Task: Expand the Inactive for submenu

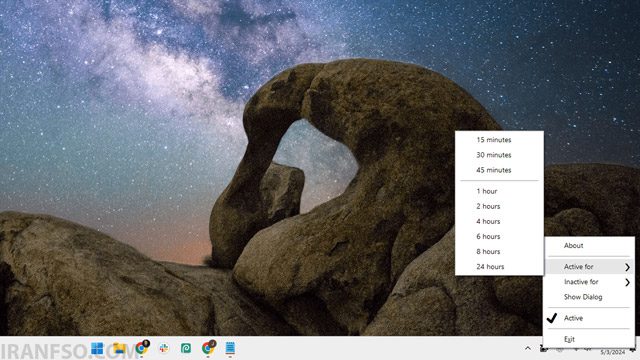Action: point(588,282)
